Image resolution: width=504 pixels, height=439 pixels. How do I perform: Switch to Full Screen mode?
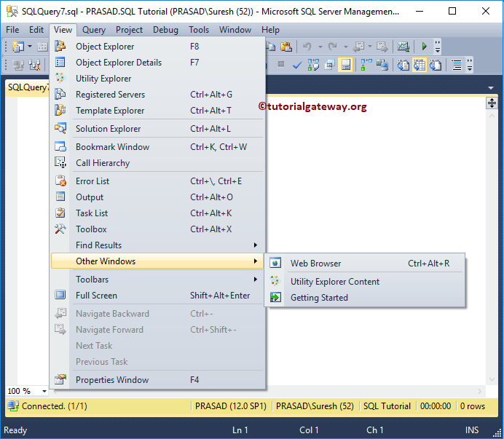[x=158, y=296]
